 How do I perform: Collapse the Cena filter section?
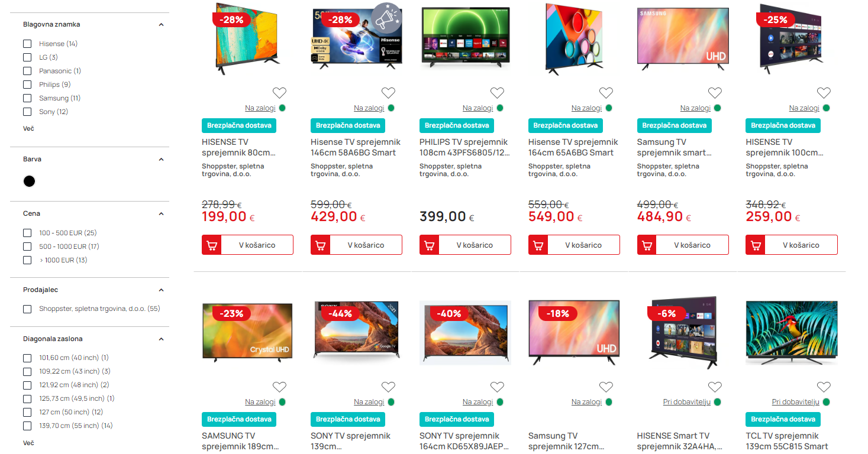click(161, 214)
